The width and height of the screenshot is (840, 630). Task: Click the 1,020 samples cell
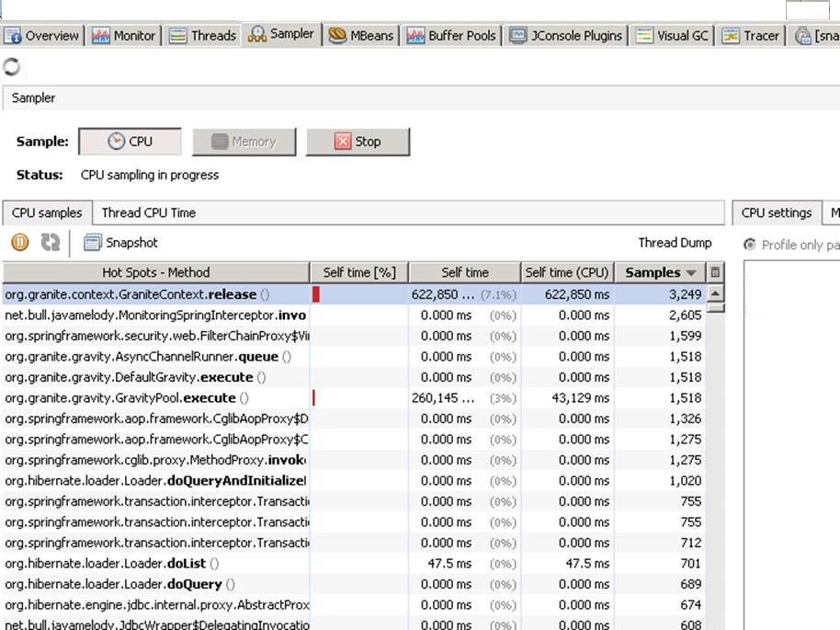(x=685, y=480)
